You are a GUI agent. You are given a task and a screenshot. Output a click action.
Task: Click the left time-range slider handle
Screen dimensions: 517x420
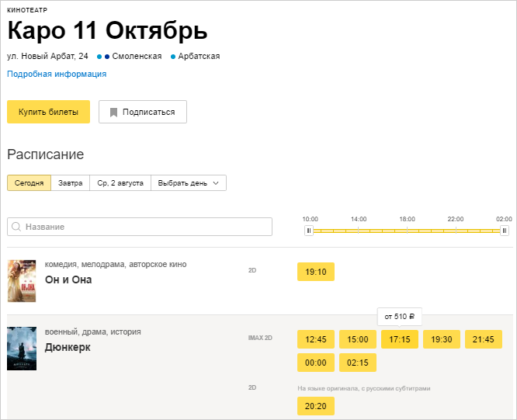coord(309,231)
